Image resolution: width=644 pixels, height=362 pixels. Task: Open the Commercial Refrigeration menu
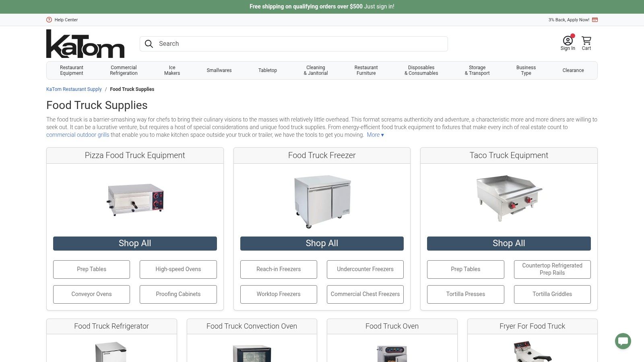[124, 70]
